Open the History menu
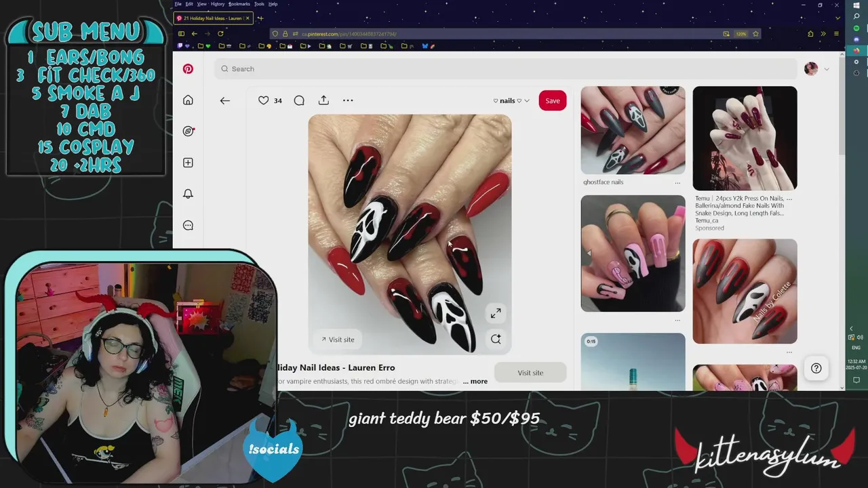Image resolution: width=868 pixels, height=488 pixels. coord(218,4)
